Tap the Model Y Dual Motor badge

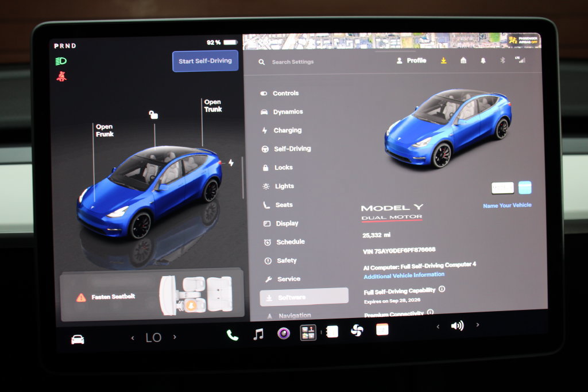point(392,212)
